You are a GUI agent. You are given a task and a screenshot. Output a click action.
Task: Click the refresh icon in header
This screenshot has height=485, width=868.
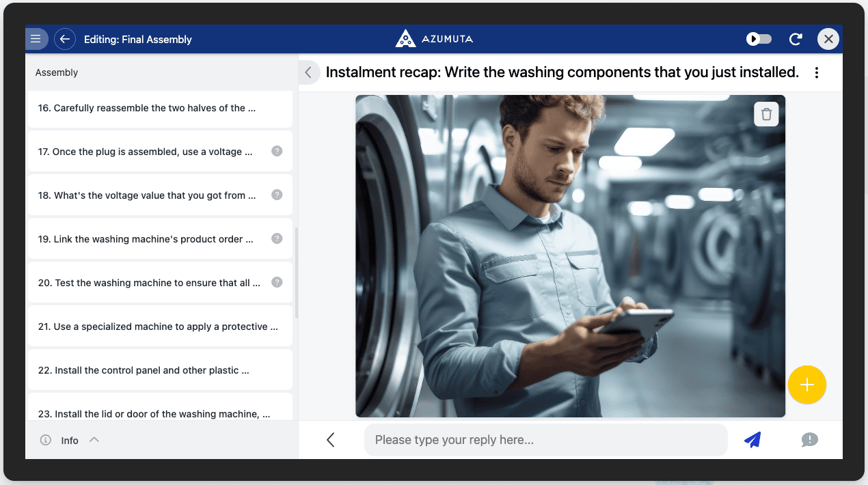[x=796, y=39]
